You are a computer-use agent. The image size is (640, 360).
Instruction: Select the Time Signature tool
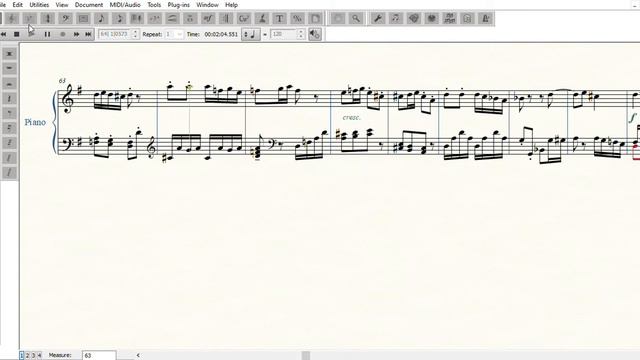pyautogui.click(x=47, y=18)
